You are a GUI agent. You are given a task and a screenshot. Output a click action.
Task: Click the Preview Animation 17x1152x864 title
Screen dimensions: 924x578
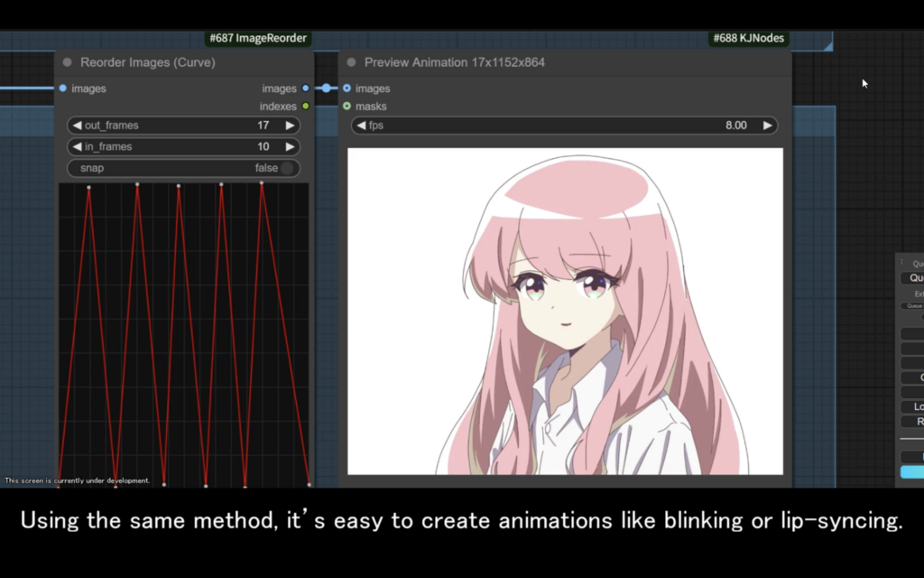click(x=455, y=62)
